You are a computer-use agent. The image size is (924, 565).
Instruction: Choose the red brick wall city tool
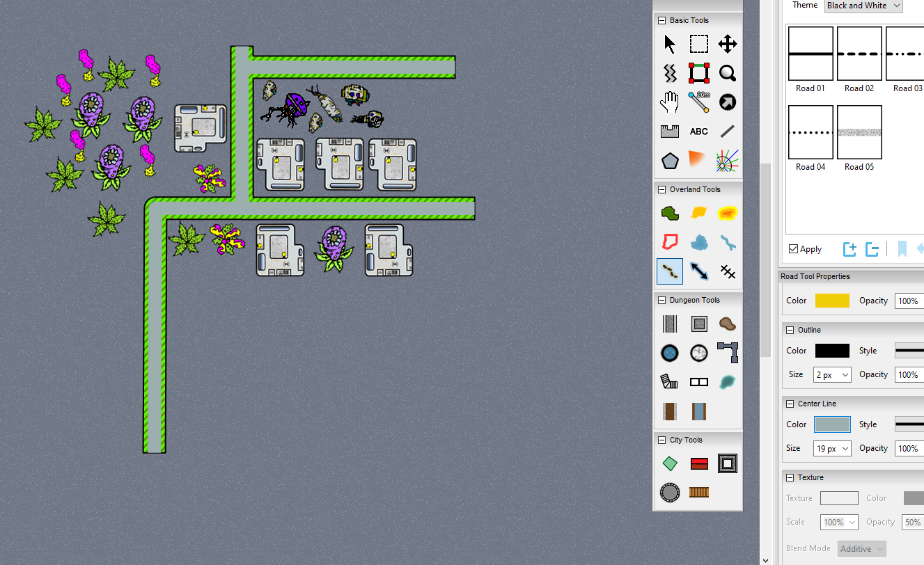698,463
